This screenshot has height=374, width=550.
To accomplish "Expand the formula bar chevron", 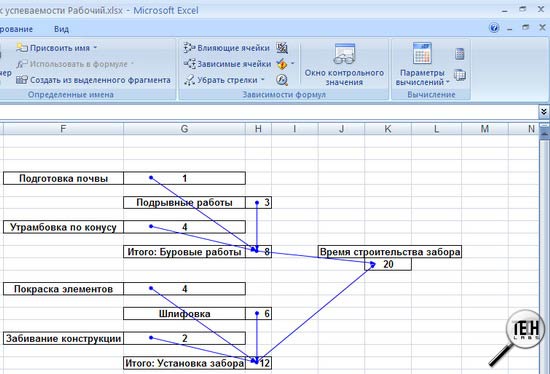I will [543, 112].
